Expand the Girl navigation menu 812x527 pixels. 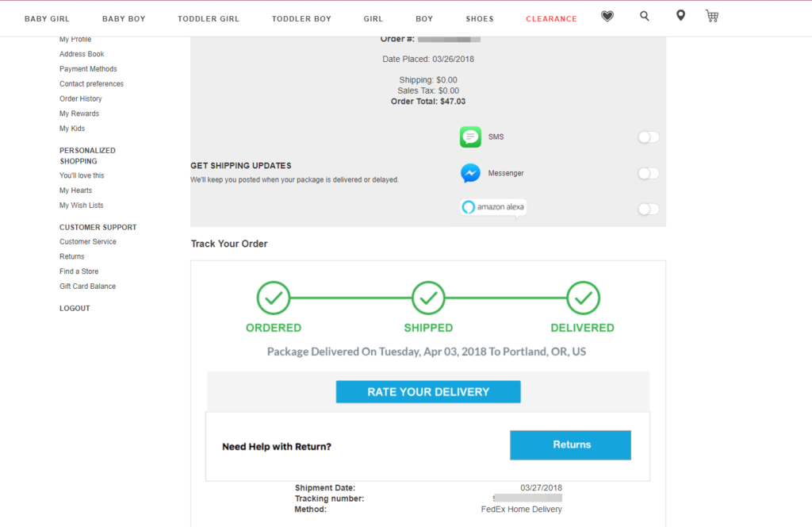(373, 18)
